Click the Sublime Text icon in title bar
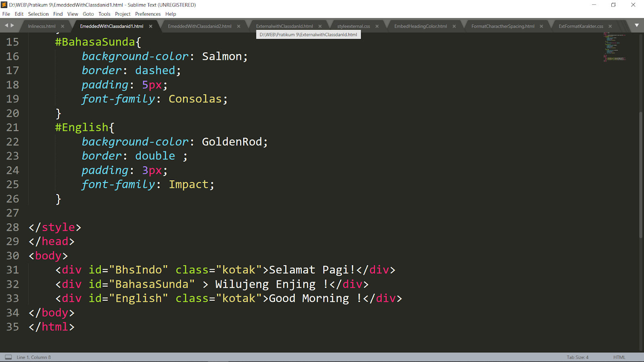644x362 pixels. pos(4,5)
